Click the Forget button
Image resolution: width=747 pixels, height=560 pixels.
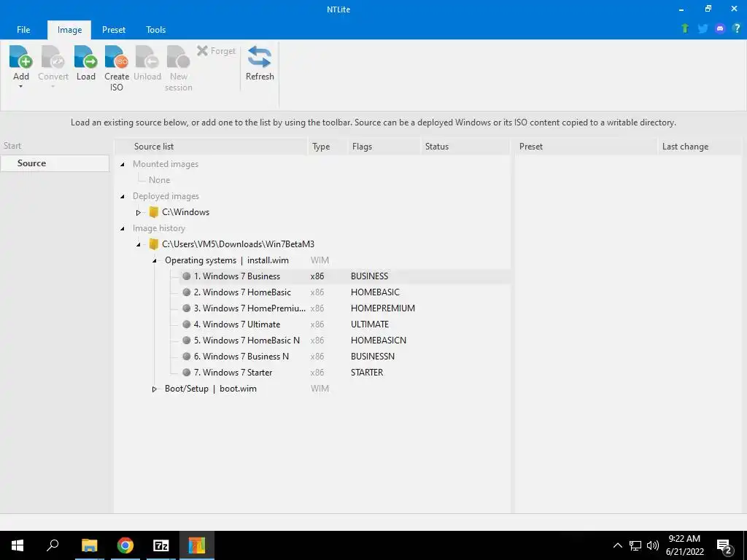coord(216,50)
